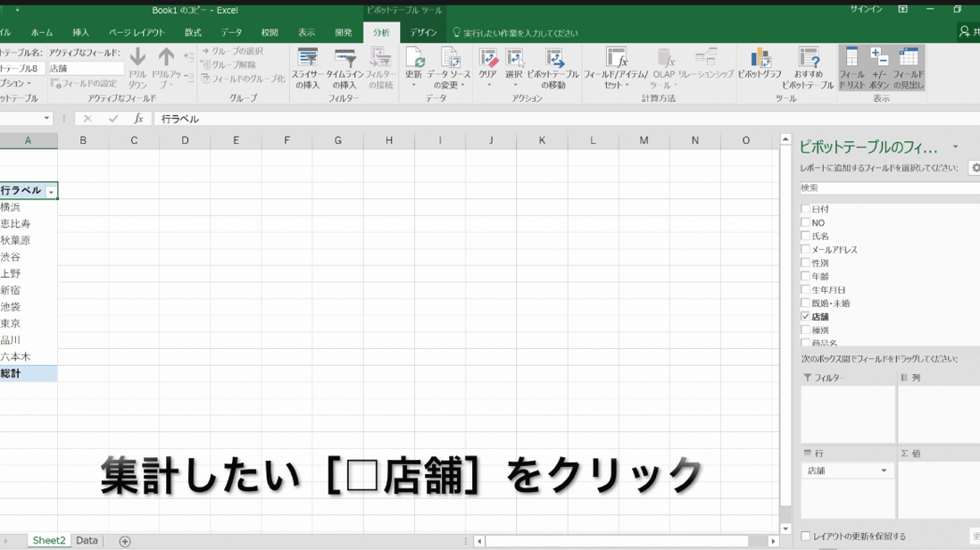Screen dimensions: 980x550
Task: Toggle Field Headers (フィールドの見出し)
Action: click(x=908, y=68)
